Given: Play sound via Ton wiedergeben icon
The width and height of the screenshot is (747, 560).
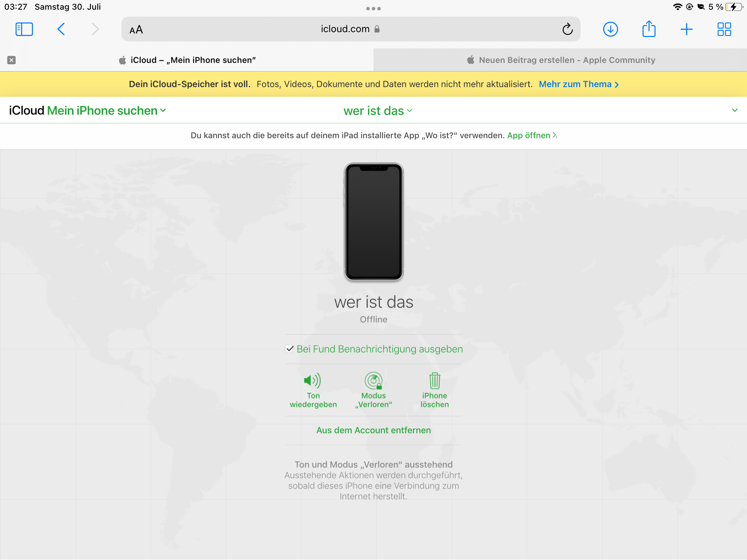Looking at the screenshot, I should 313,381.
